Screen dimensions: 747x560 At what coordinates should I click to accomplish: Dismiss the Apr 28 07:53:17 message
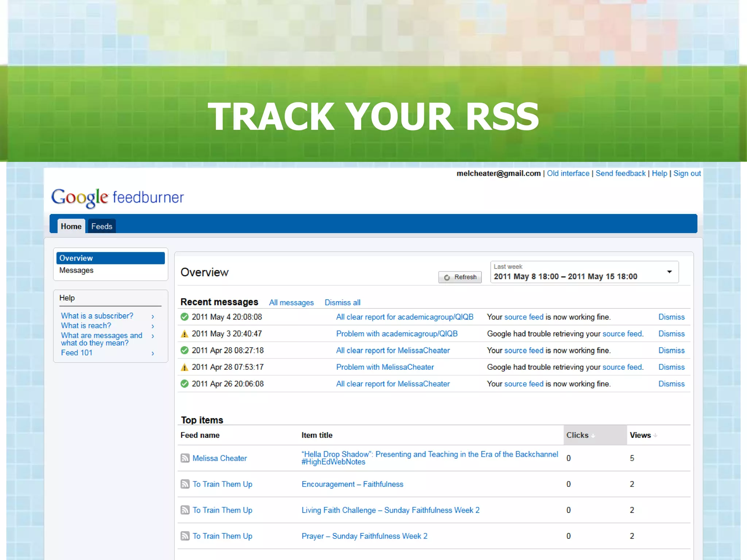tap(671, 367)
